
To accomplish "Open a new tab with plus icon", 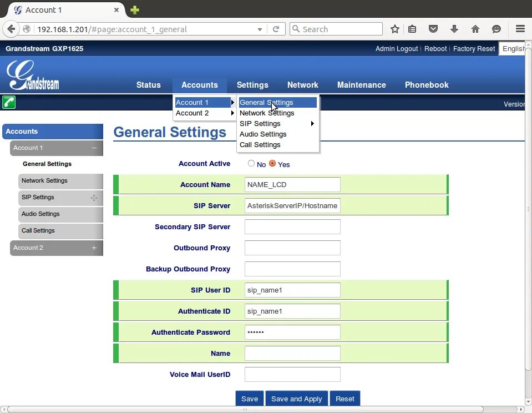I will click(x=135, y=10).
